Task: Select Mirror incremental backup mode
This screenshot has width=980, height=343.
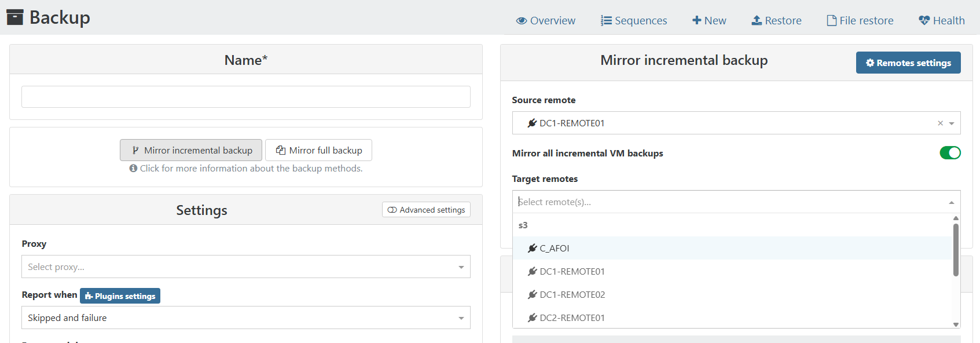Action: 191,150
